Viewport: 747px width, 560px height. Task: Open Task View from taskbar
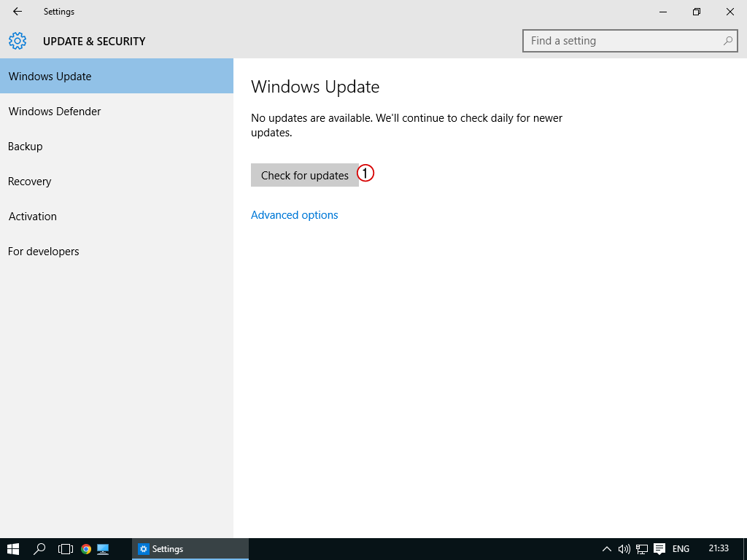(66, 548)
